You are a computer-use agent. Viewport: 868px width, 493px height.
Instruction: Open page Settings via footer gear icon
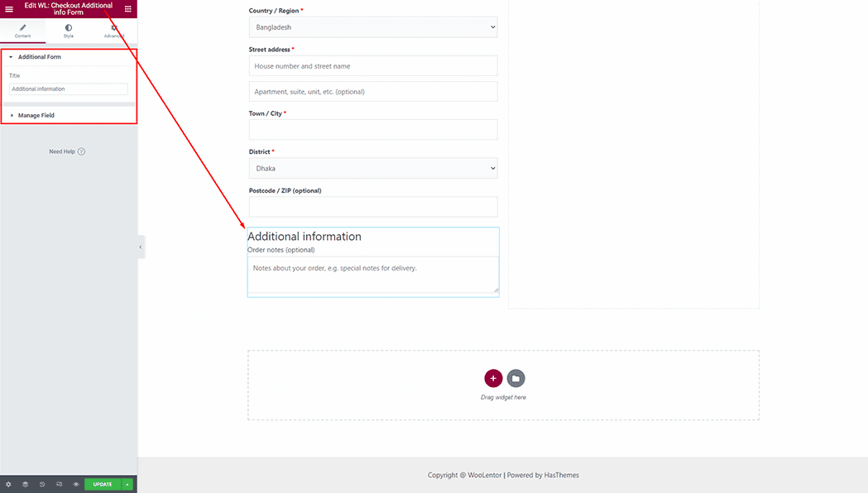(x=8, y=484)
